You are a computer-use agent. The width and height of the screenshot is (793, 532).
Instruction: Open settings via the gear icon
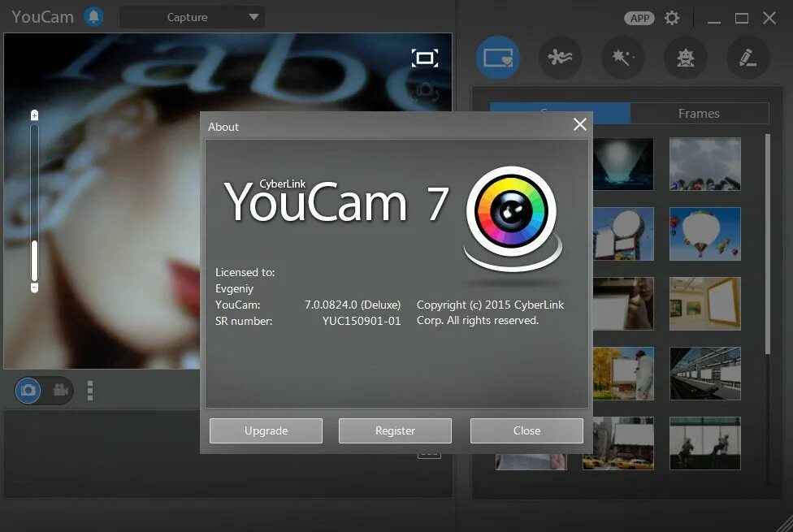point(672,18)
